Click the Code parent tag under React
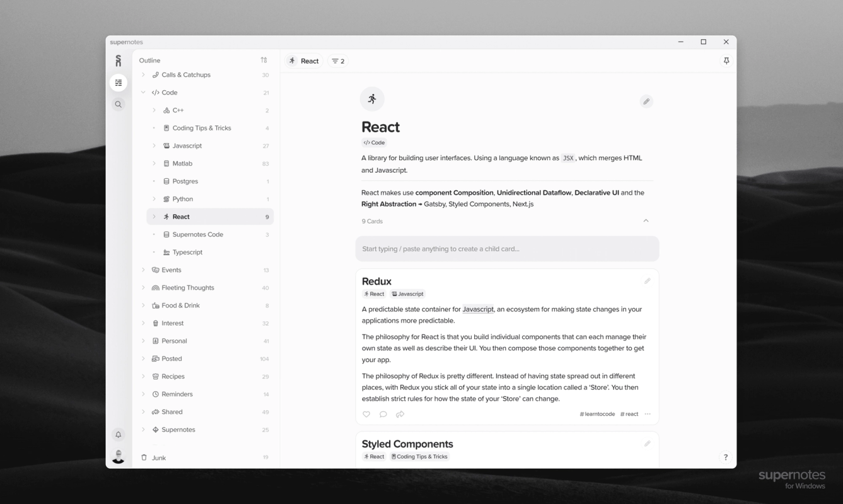This screenshot has width=843, height=504. 374,143
